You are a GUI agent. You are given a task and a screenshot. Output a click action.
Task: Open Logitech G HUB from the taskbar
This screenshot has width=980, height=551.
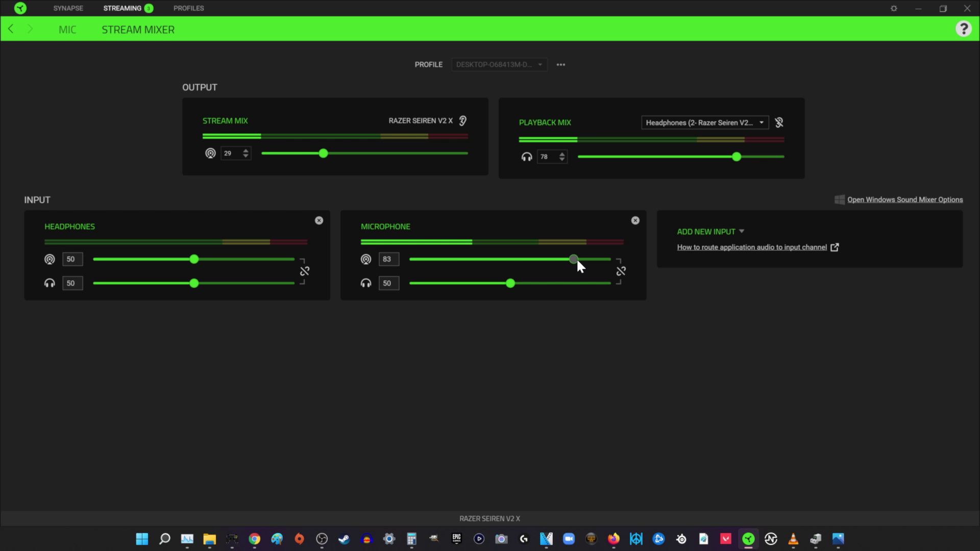point(524,539)
